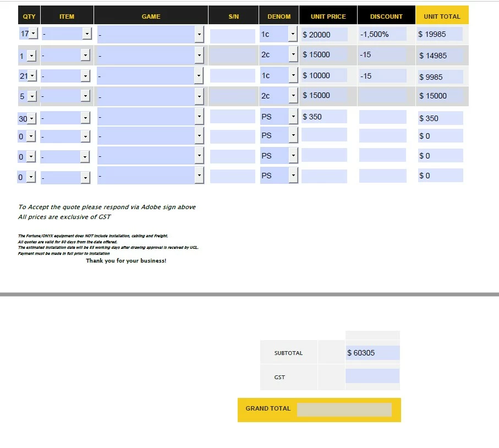Open the QTY dropdown showing 21

[32, 76]
